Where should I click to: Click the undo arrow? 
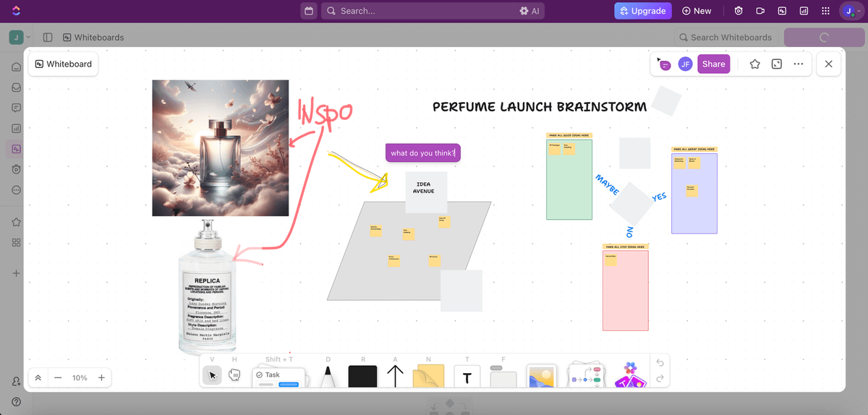(659, 364)
